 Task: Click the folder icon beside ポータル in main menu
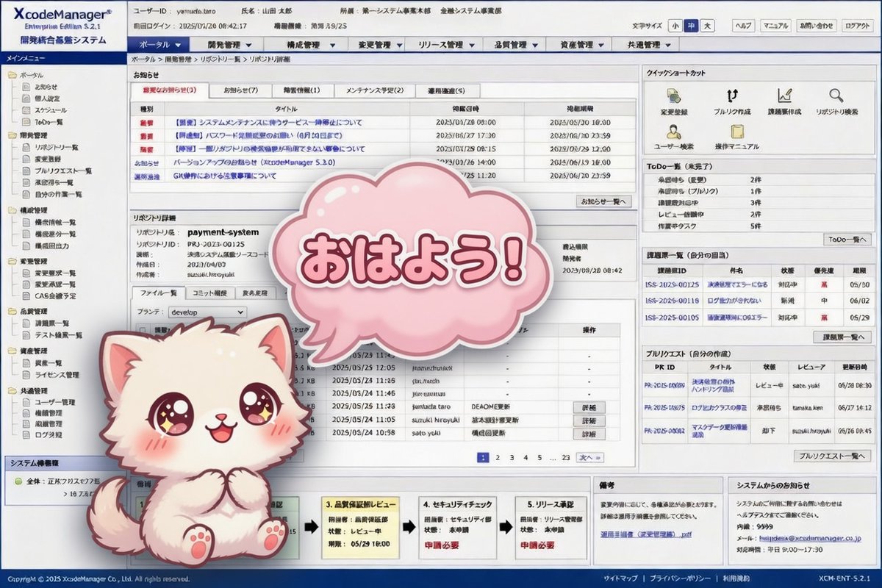click(12, 75)
